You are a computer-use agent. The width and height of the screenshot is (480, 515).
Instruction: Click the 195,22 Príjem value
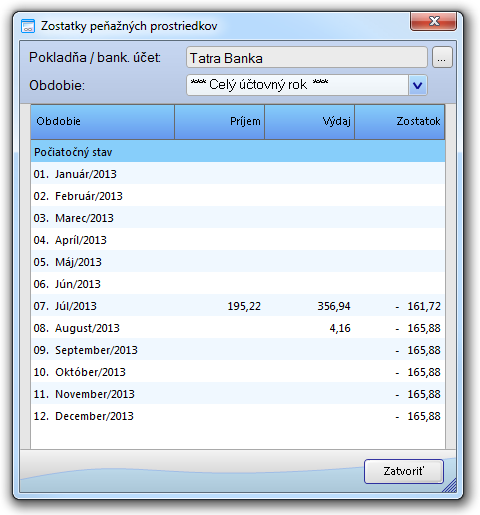point(244,306)
